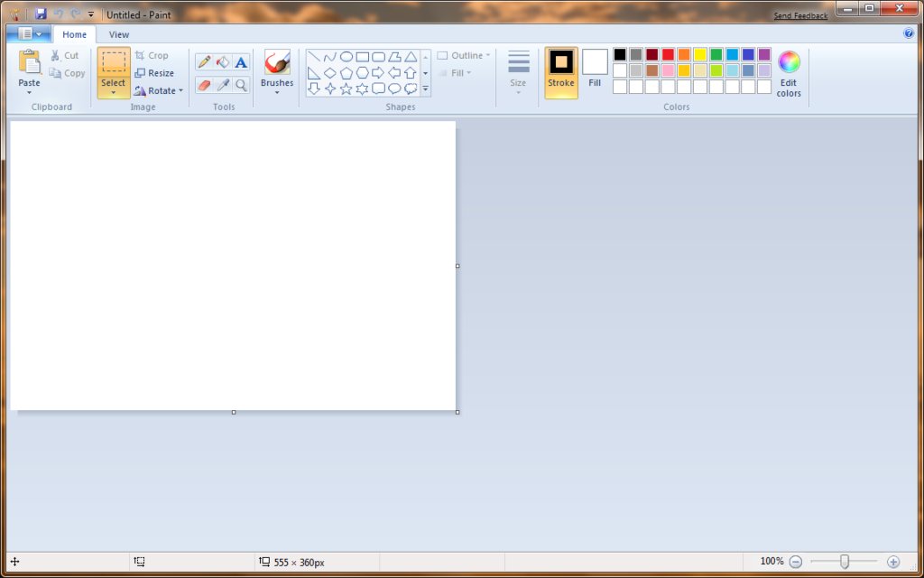Choose the Fill with color bucket tool

coord(223,62)
